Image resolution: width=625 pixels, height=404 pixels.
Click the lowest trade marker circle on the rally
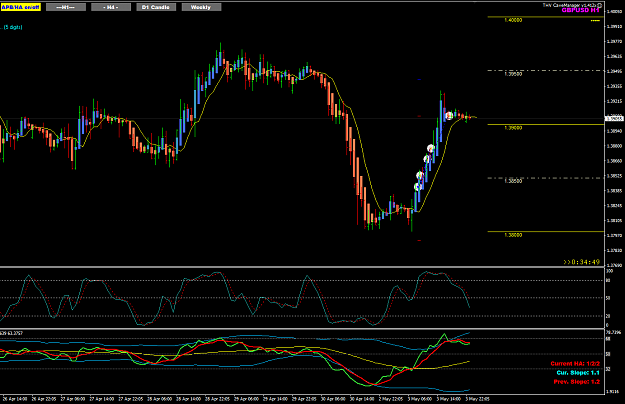point(418,186)
